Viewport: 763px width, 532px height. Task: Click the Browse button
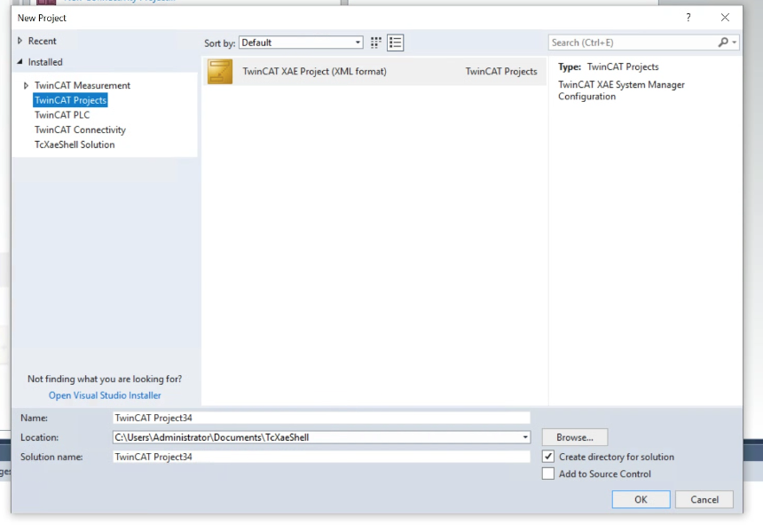coord(575,437)
